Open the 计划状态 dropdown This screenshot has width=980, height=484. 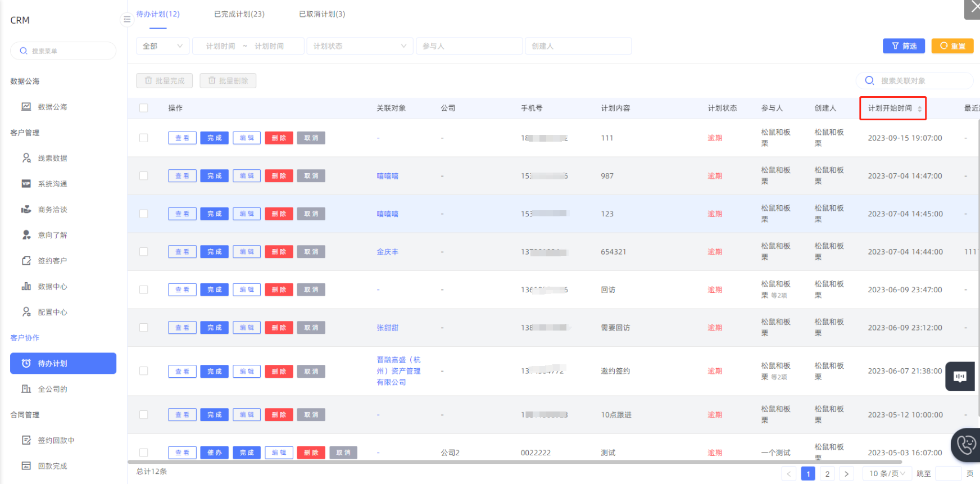(x=360, y=46)
